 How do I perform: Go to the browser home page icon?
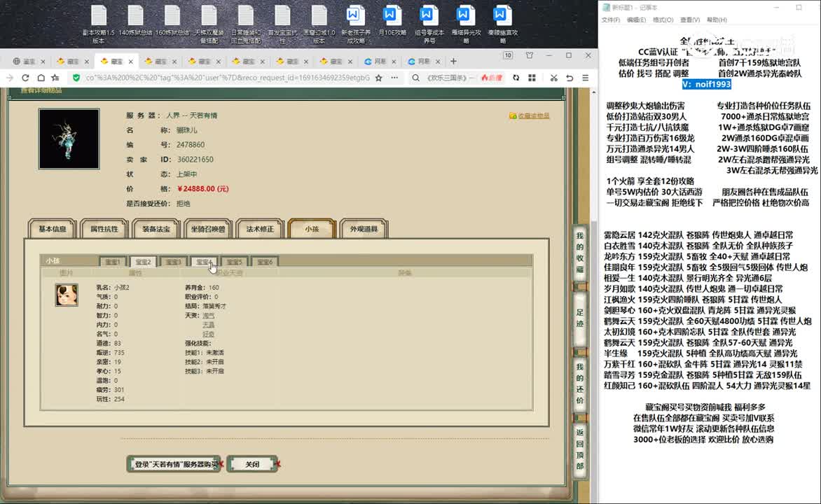click(x=41, y=78)
